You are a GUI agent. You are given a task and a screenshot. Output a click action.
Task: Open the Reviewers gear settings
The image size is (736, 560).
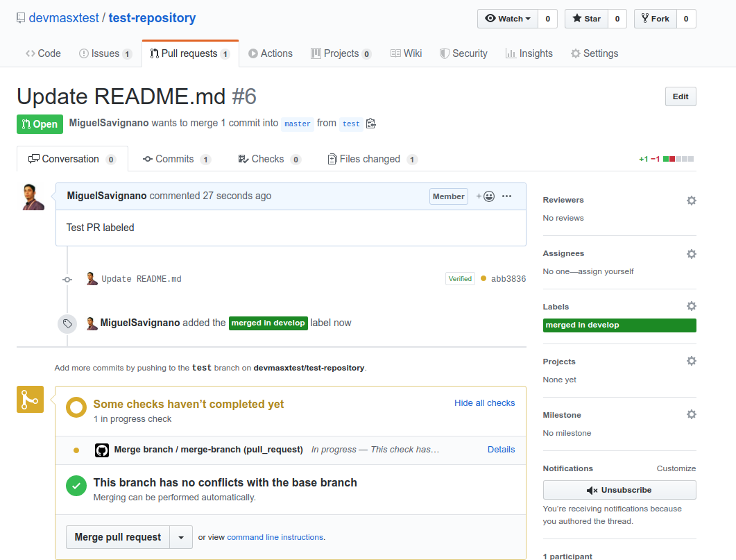coord(692,201)
